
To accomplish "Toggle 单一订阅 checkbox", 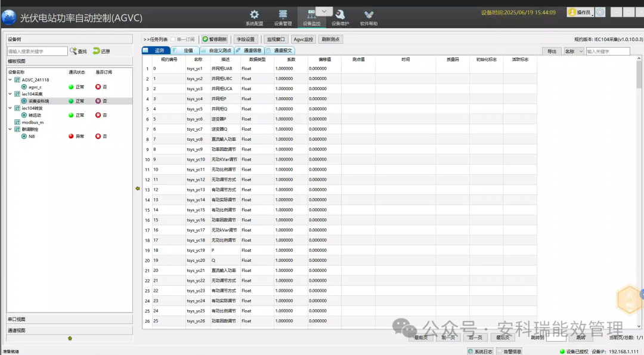I will [173, 39].
